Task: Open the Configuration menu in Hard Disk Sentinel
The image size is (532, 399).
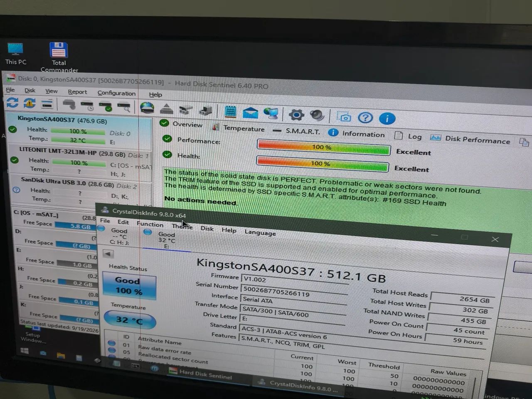Action: [116, 93]
